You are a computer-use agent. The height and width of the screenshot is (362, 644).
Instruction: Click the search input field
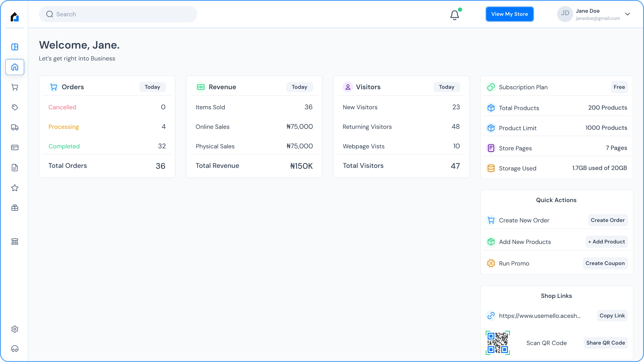point(118,14)
